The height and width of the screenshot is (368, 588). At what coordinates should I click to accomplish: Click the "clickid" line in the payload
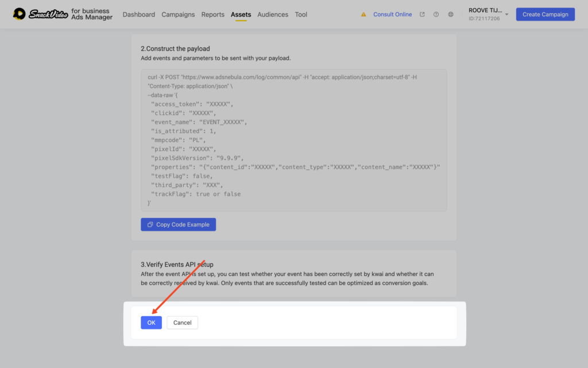(183, 113)
